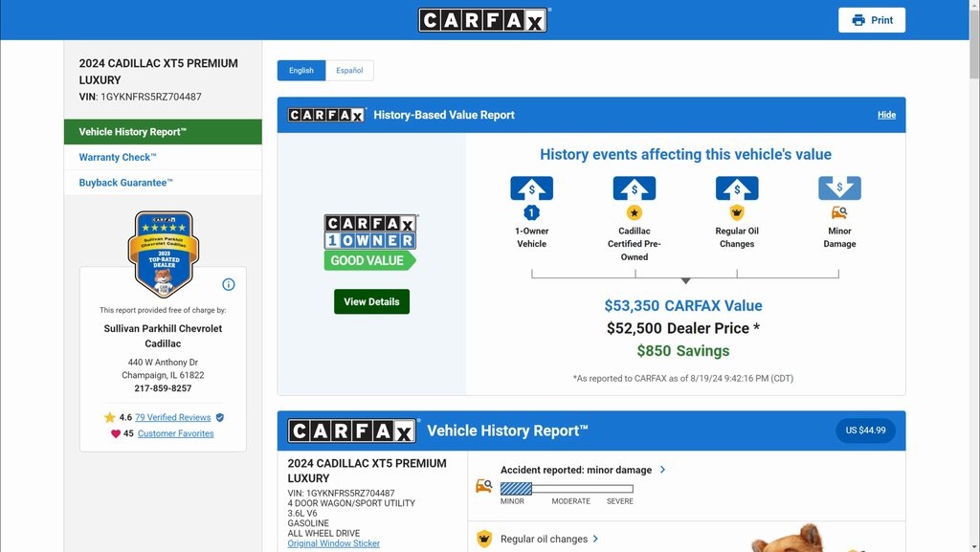Expand the Accident reported minor damage chevron

662,470
